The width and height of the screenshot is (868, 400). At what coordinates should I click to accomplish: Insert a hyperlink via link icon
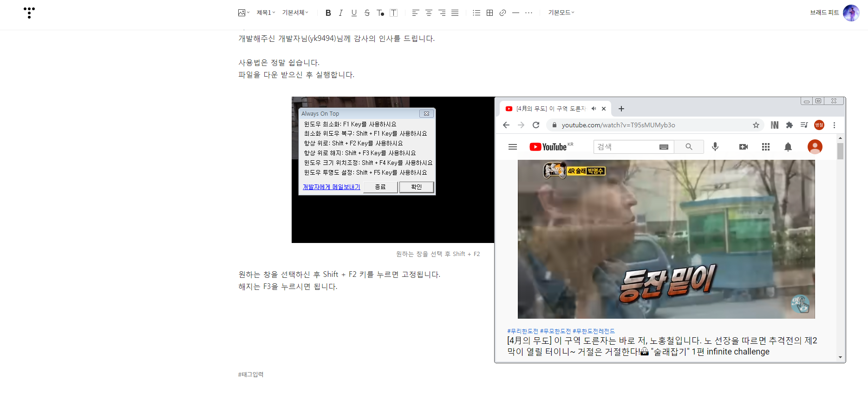click(x=503, y=13)
